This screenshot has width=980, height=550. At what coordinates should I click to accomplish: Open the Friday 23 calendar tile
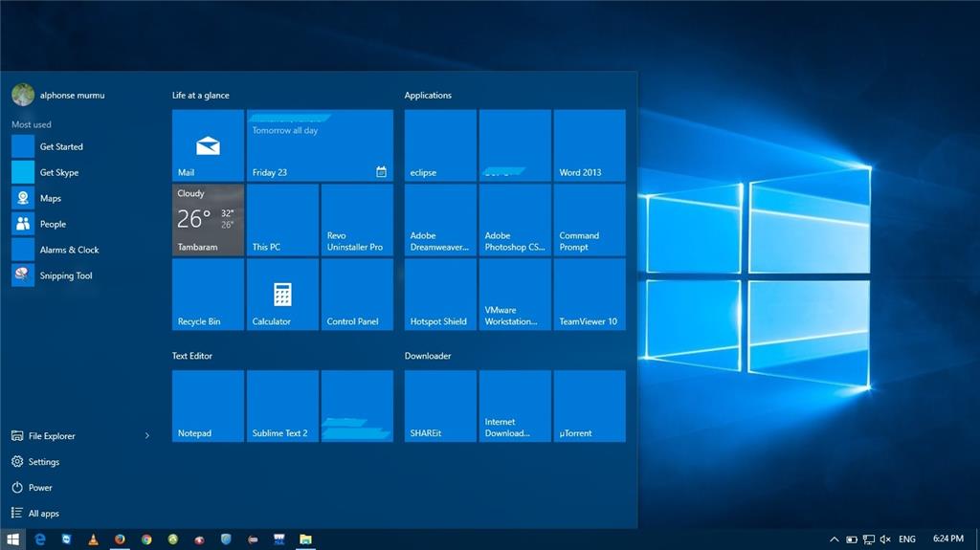[320, 145]
